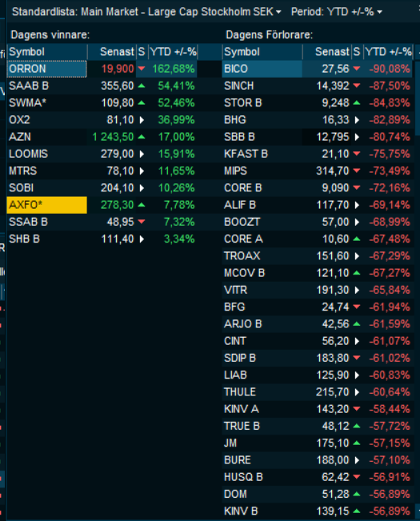Select the SHB B symbol
The height and width of the screenshot is (521, 420).
pos(24,239)
